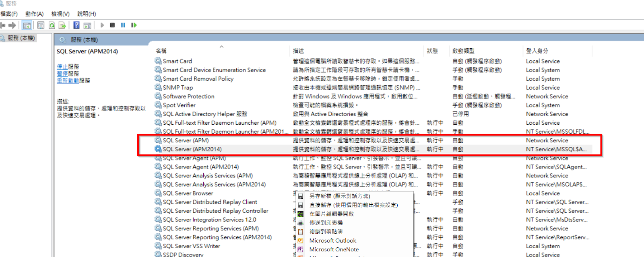Open the Properties toolbar icon
Screen dimensions: 644x257
[41, 25]
